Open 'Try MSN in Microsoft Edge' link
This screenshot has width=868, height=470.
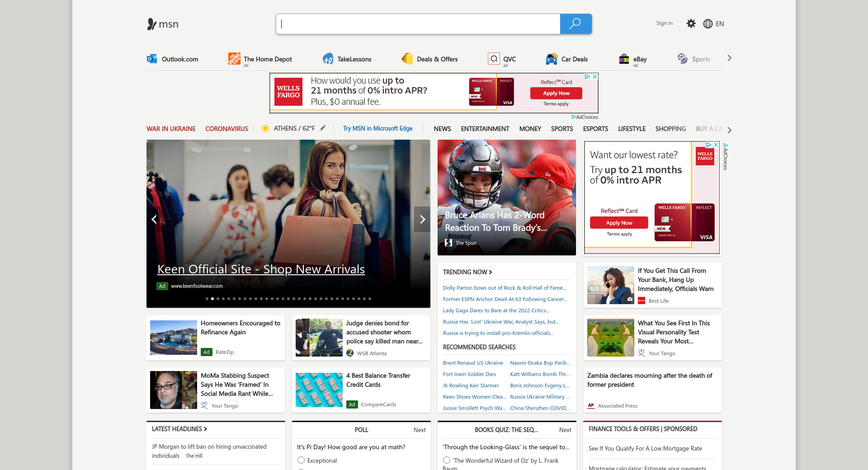pyautogui.click(x=377, y=128)
